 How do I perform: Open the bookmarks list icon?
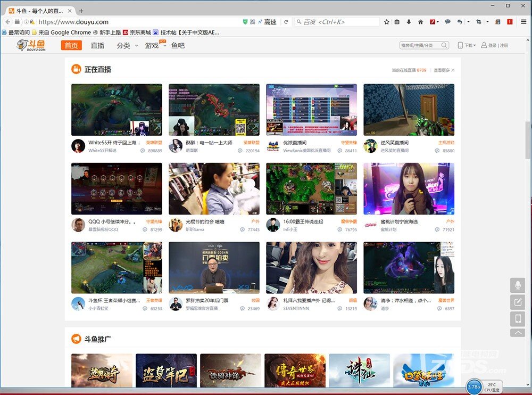(x=397, y=22)
